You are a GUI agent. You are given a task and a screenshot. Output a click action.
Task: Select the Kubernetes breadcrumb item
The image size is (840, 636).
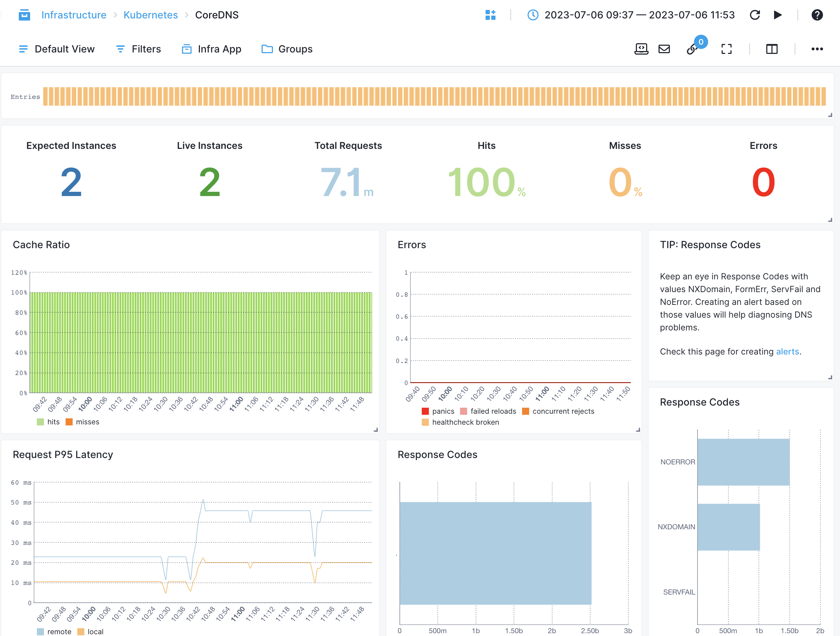point(150,13)
